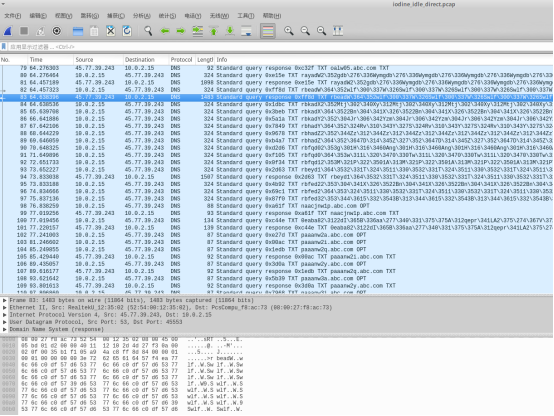Toggle auto-scroll during live capture

click(246, 31)
